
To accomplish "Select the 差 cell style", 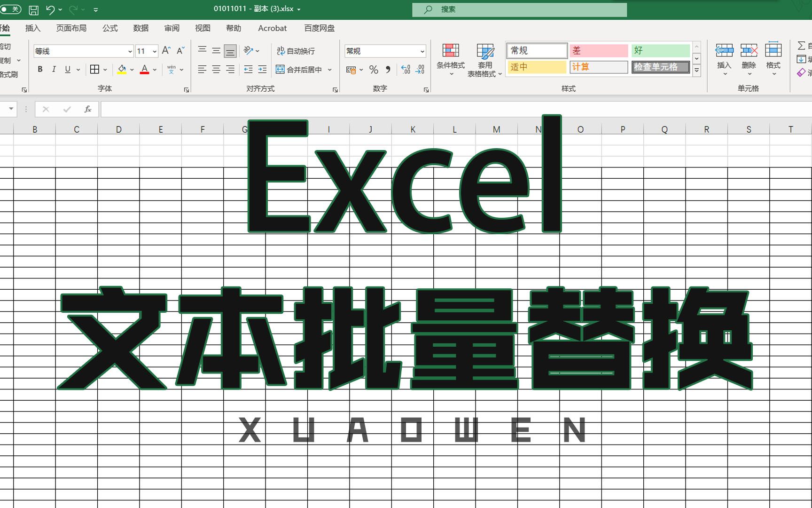I will tap(599, 50).
